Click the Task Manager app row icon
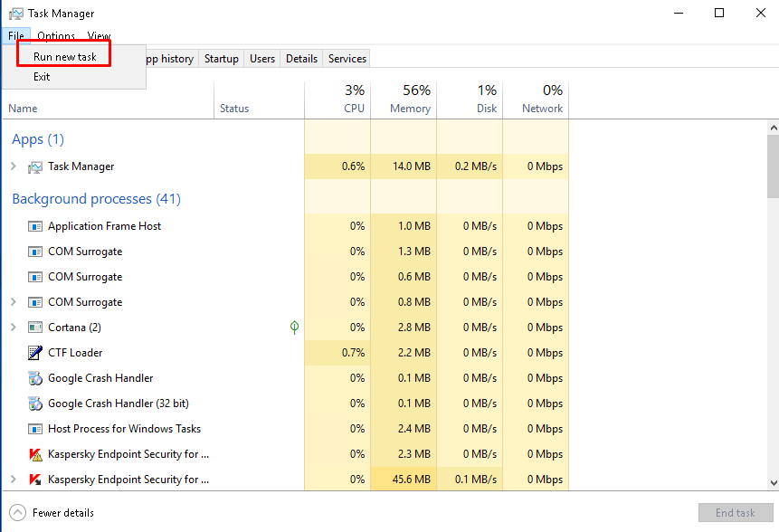Viewport: 779px width, 532px height. coord(34,166)
